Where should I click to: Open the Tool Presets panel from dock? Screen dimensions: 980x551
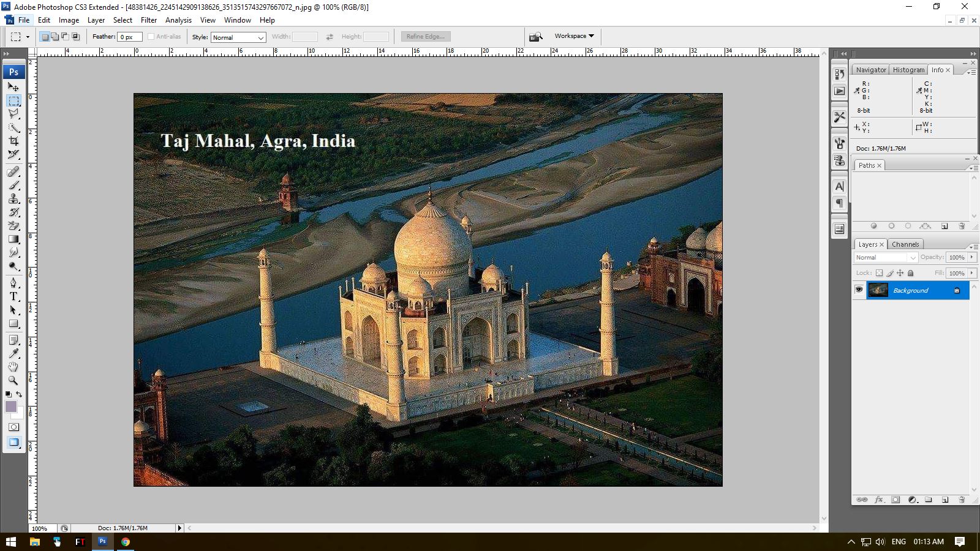(839, 116)
